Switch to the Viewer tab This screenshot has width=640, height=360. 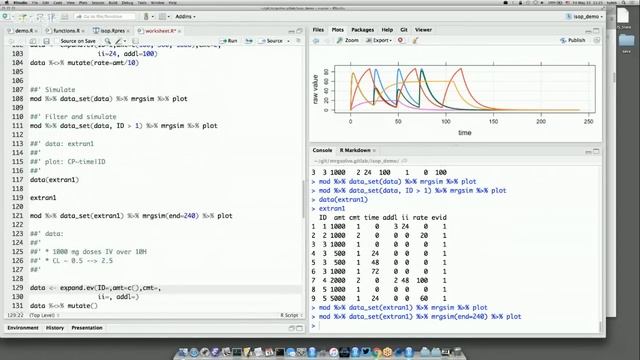point(423,30)
